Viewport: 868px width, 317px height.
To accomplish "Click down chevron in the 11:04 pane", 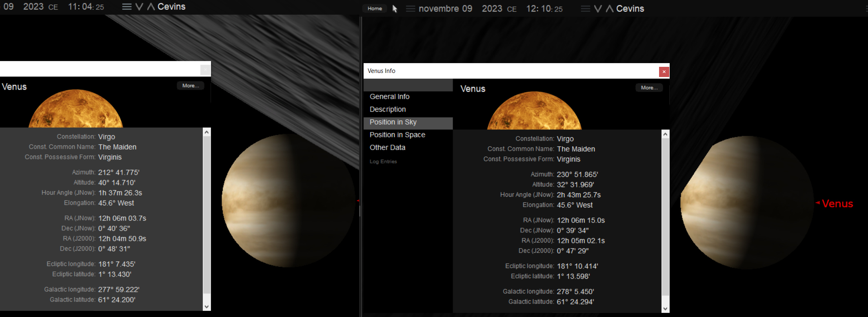I will point(139,7).
